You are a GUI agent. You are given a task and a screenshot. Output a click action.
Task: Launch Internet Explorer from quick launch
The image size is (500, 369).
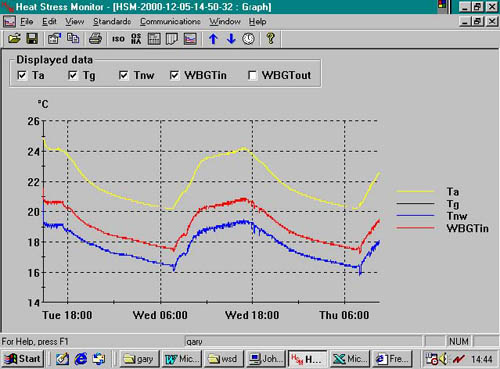tap(80, 359)
